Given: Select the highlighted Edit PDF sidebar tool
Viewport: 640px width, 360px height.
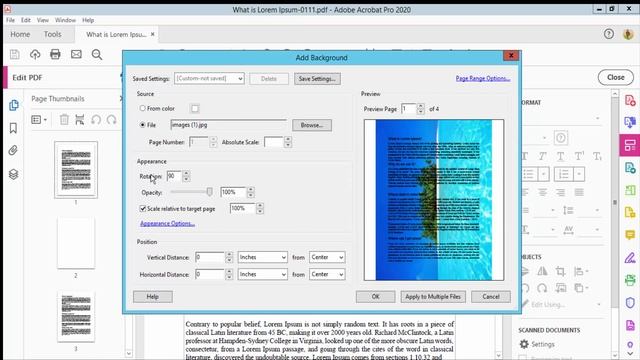Looking at the screenshot, I should [630, 145].
